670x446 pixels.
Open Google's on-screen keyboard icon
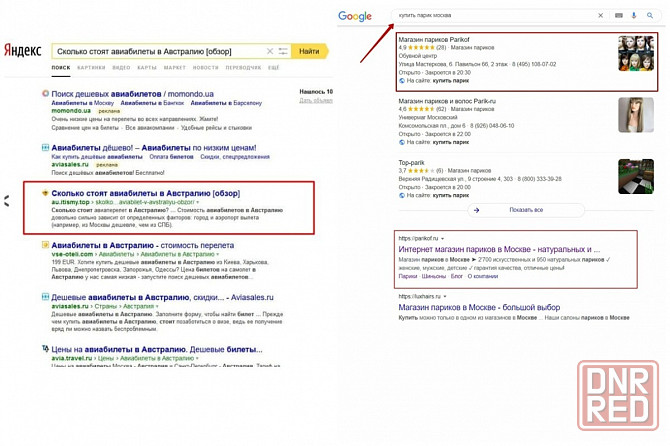[x=618, y=15]
